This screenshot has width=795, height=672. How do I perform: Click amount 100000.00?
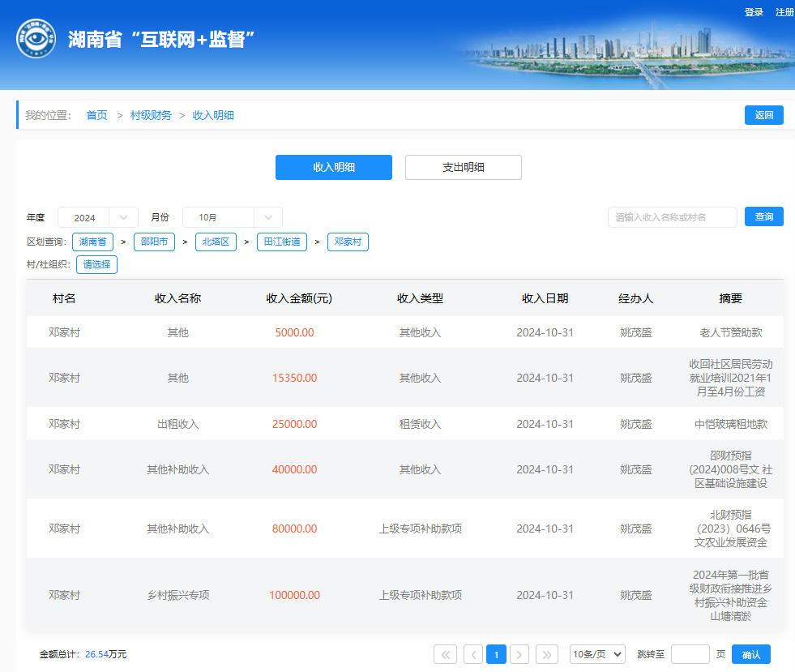click(294, 595)
